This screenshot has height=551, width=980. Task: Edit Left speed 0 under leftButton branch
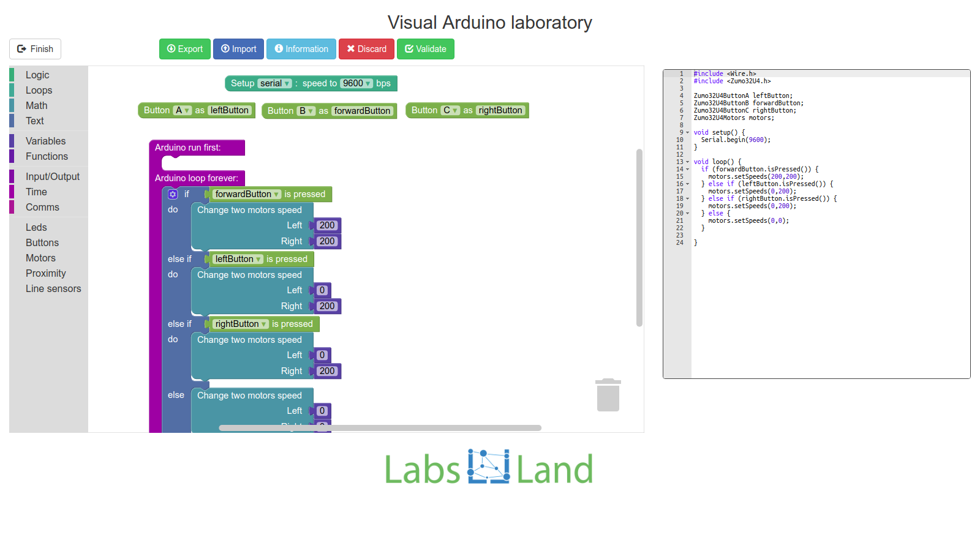coord(322,290)
